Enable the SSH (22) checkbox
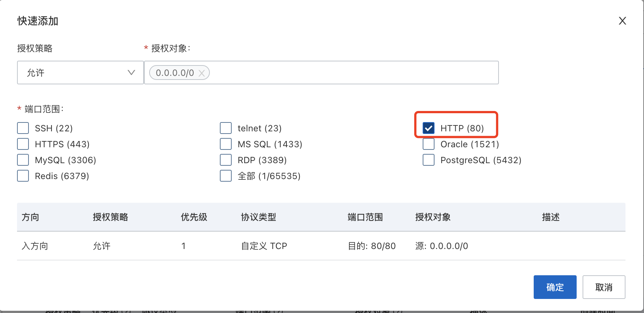644x313 pixels. click(x=23, y=128)
